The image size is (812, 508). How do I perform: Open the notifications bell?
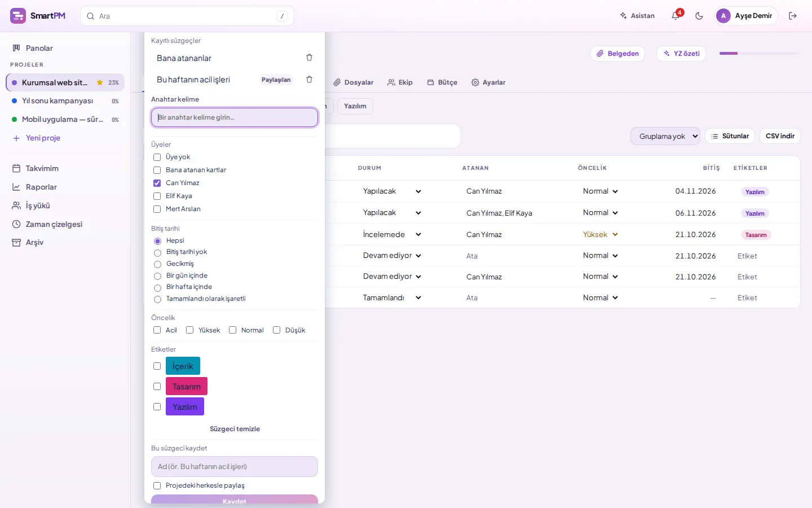tap(676, 16)
